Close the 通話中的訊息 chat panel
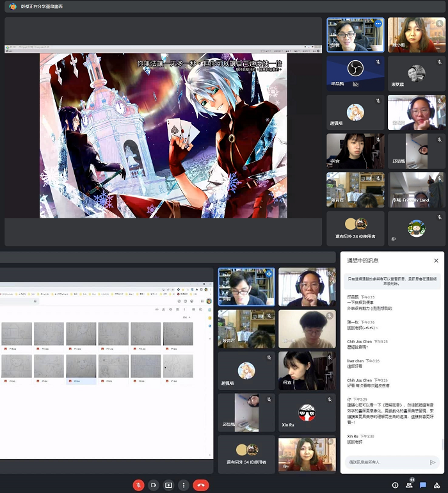The height and width of the screenshot is (493, 448). pyautogui.click(x=436, y=261)
